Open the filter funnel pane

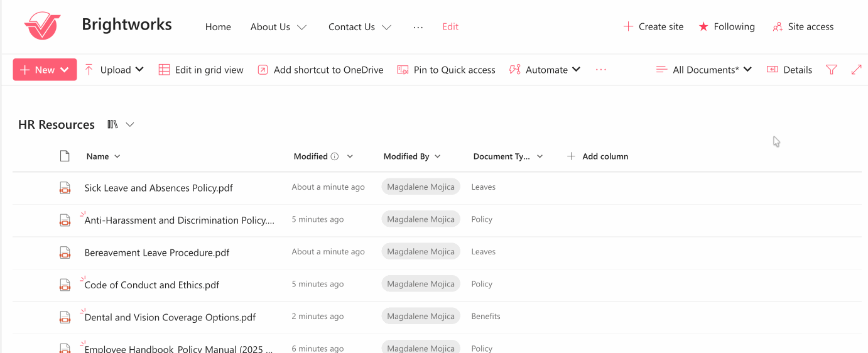832,70
